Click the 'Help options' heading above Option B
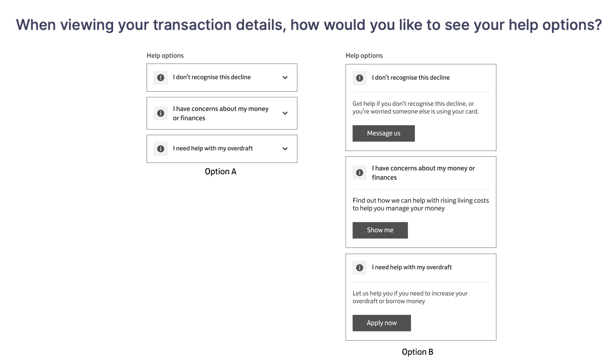Viewport: 611px width, 364px height. (x=364, y=55)
